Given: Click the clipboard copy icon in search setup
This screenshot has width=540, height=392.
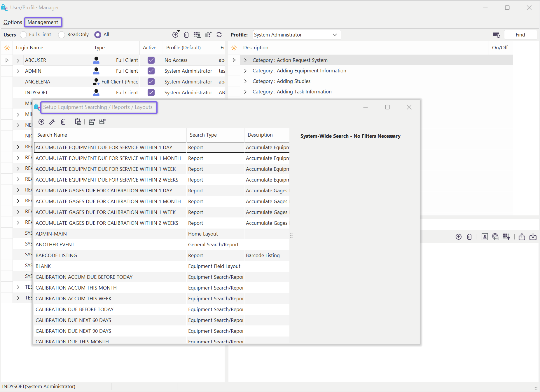Looking at the screenshot, I should click(78, 122).
